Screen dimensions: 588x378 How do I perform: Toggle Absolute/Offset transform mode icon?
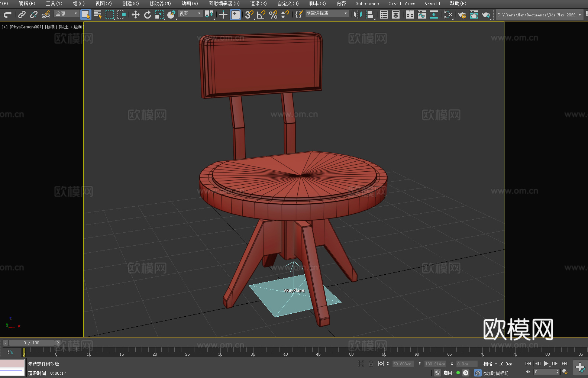381,364
